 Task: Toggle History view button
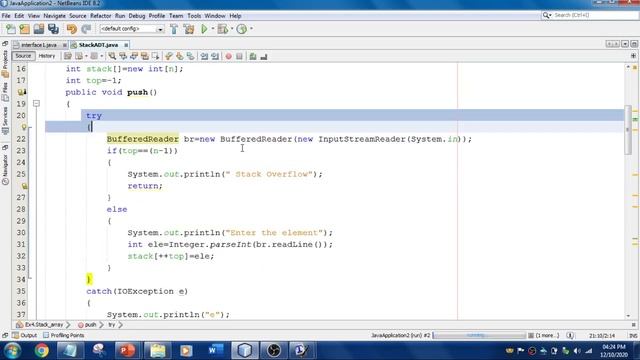(47, 56)
